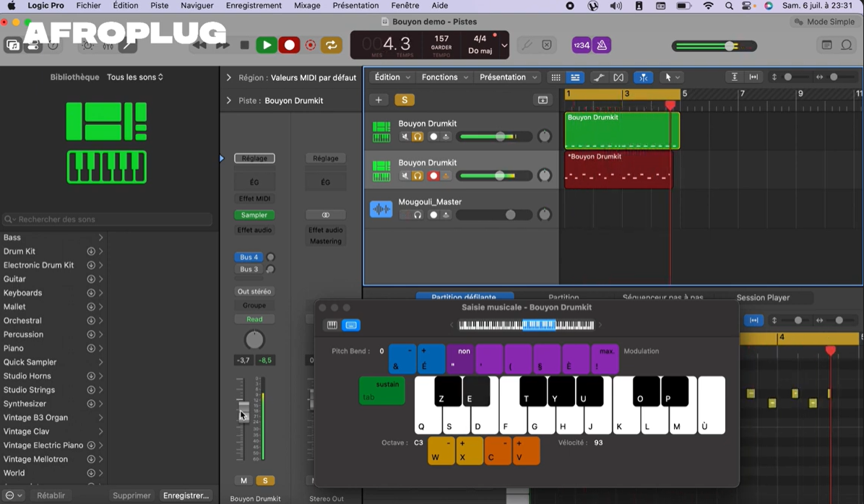Open the Sampler instrument slot
Image resolution: width=864 pixels, height=504 pixels.
tap(254, 214)
